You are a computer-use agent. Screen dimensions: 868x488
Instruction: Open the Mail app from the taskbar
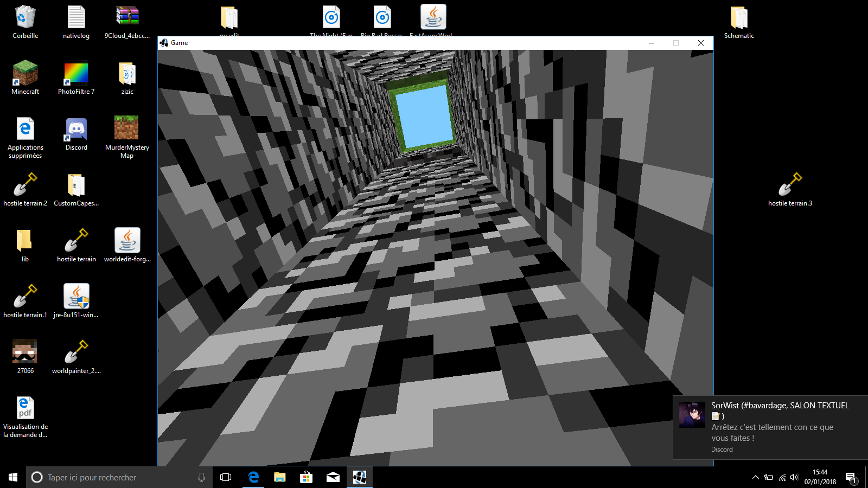click(333, 477)
